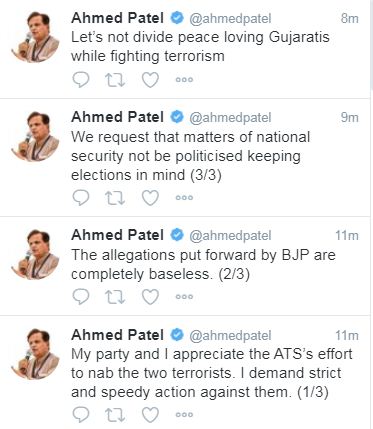Like the (1/3) ATS effort tweet
The image size is (373, 429).
[x=150, y=415]
